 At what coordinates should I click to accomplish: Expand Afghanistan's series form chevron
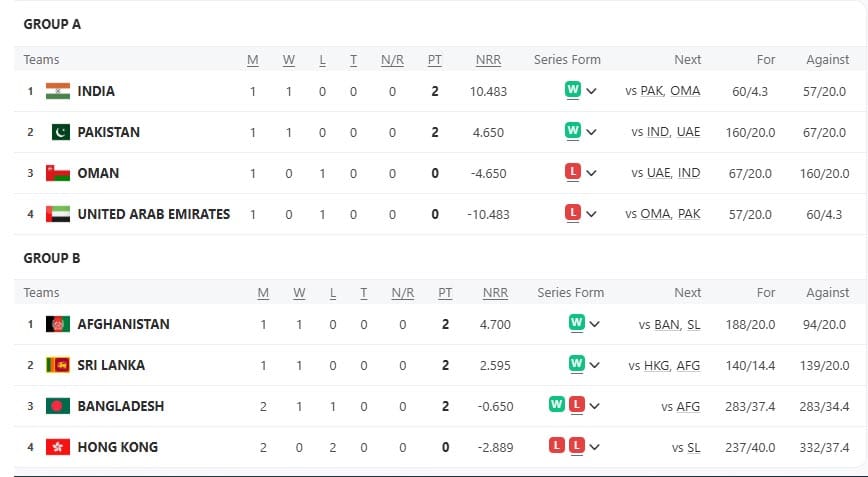tap(594, 324)
